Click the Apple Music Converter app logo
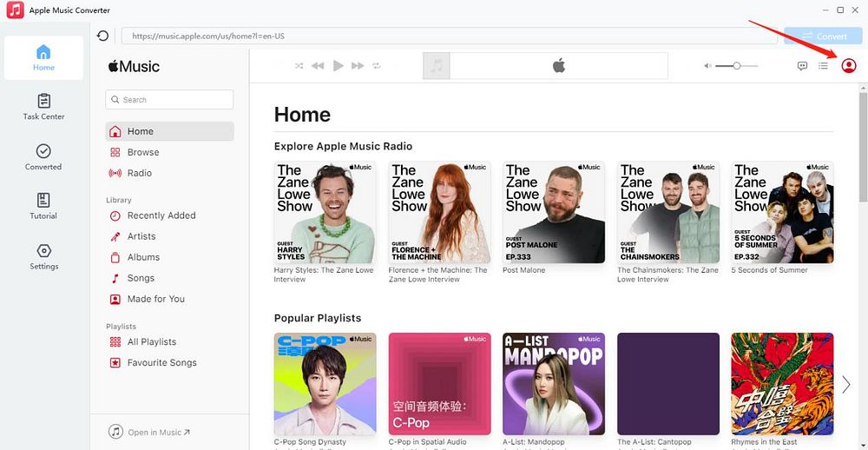 pos(15,10)
